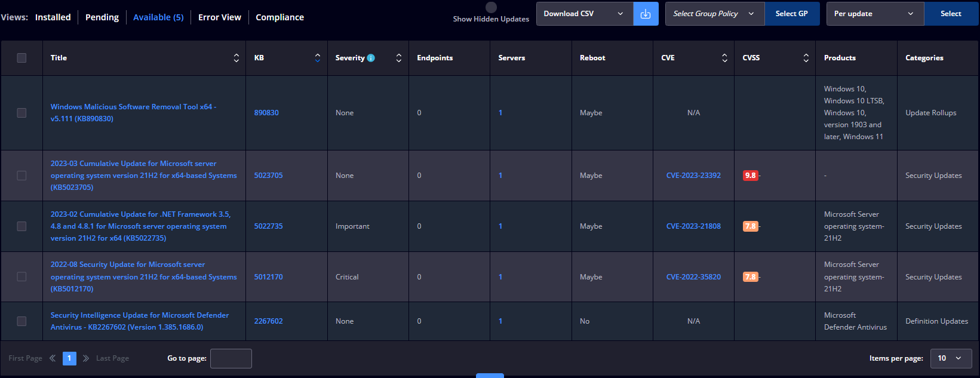
Task: Click Last Page link
Action: pos(112,358)
